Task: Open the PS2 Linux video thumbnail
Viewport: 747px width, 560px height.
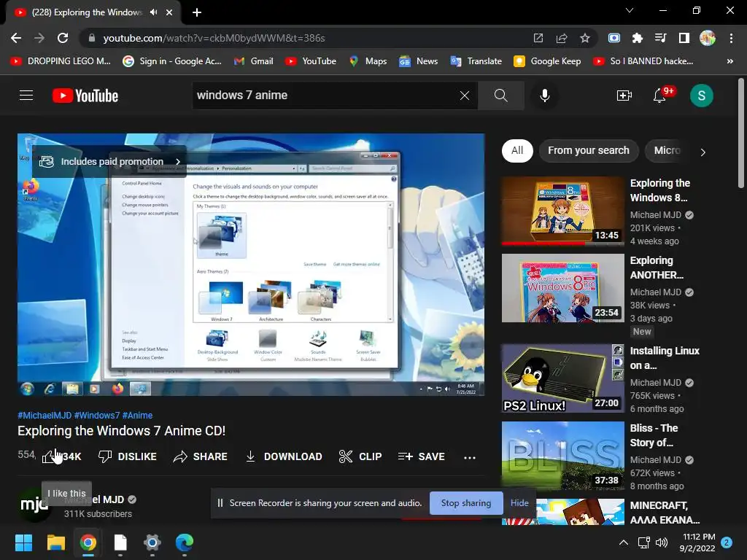Action: pos(562,378)
